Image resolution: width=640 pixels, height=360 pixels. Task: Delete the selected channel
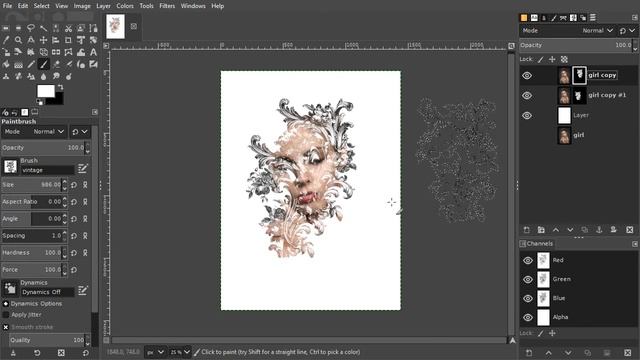[x=628, y=353]
